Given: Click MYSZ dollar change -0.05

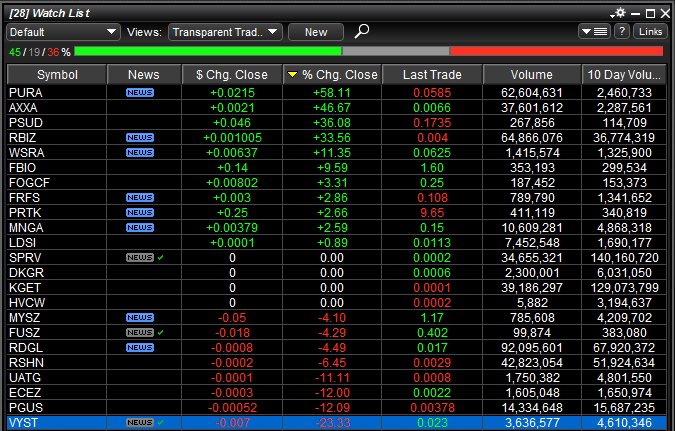Looking at the screenshot, I should click(x=232, y=317).
